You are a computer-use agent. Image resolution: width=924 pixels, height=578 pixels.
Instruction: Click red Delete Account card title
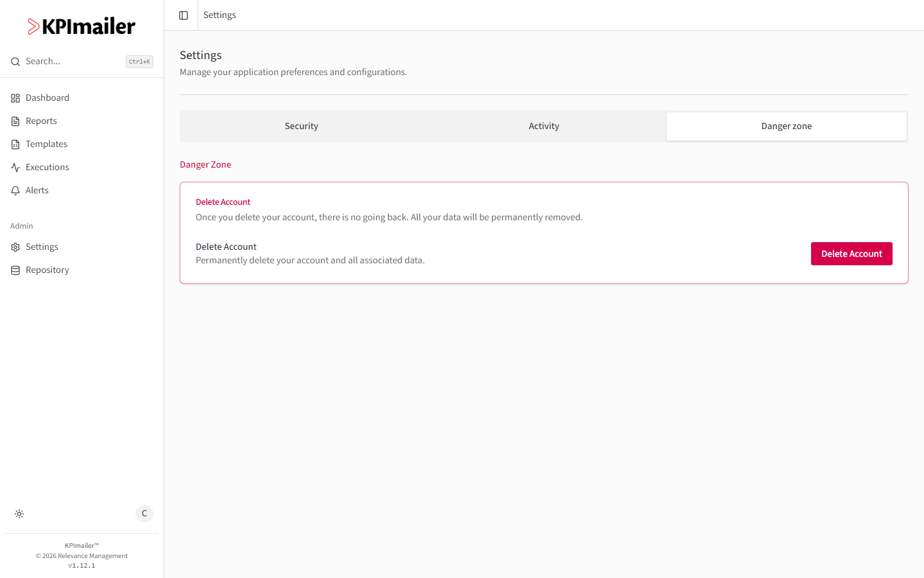[223, 202]
